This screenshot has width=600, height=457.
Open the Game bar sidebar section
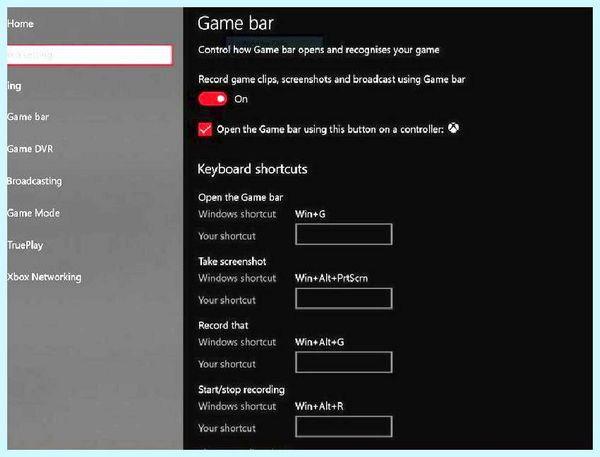tap(28, 117)
